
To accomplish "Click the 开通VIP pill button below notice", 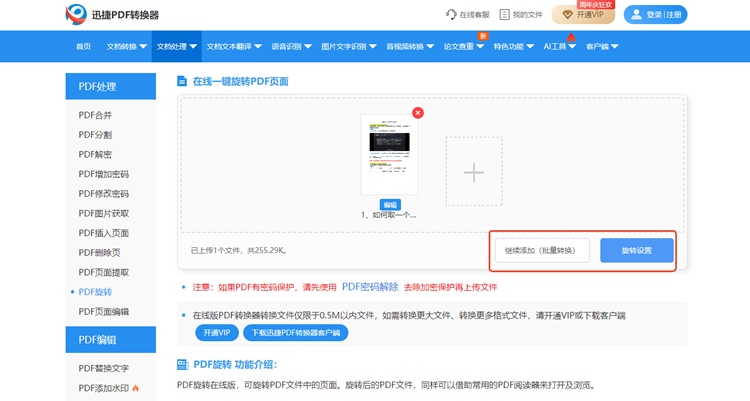I will point(217,333).
